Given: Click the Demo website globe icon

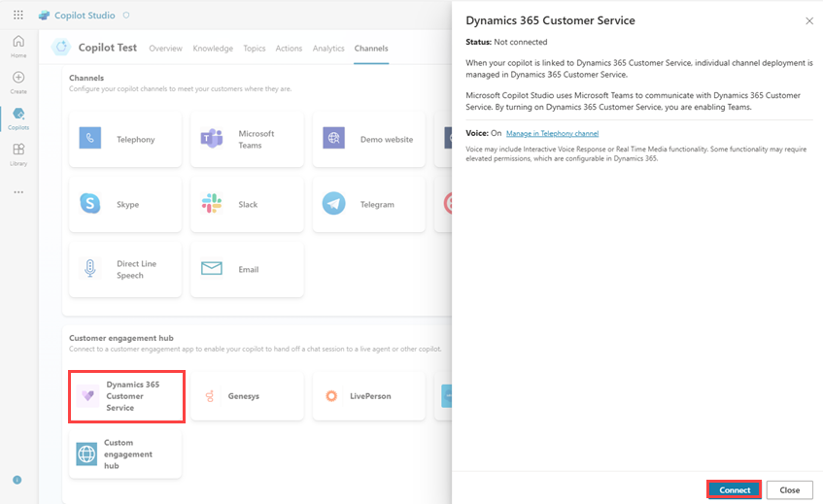Looking at the screenshot, I should [x=334, y=138].
